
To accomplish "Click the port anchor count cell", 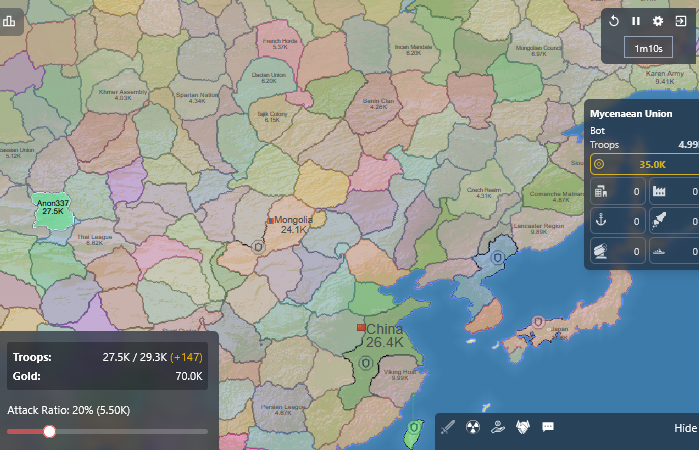I will [x=616, y=222].
